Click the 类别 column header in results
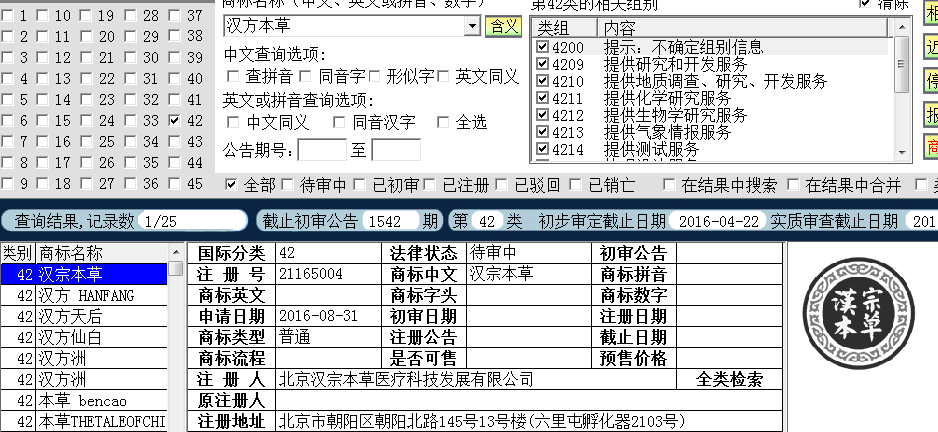Screen dimensions: 938x432 (17, 253)
